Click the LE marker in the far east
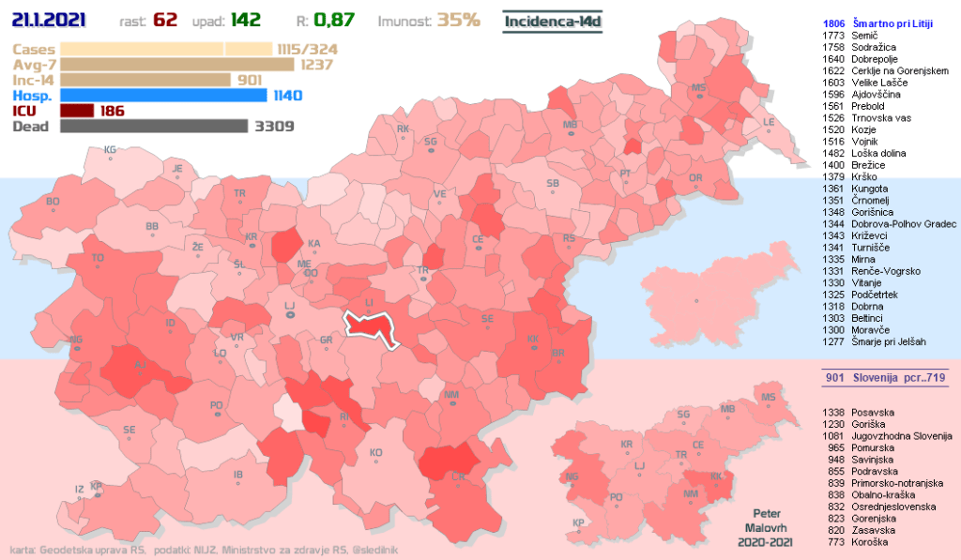Screen dimensions: 961x560 click(769, 125)
